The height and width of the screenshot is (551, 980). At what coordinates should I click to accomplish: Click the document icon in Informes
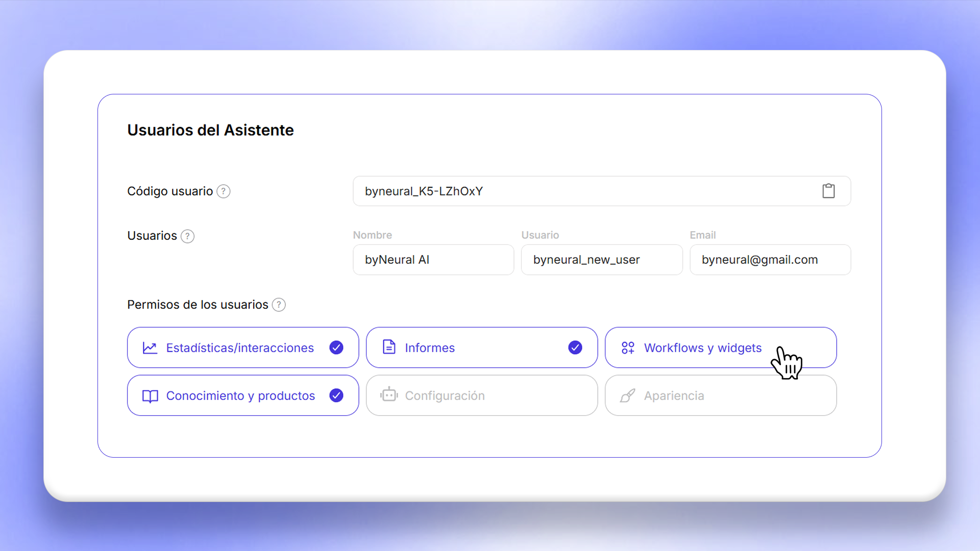coord(389,347)
